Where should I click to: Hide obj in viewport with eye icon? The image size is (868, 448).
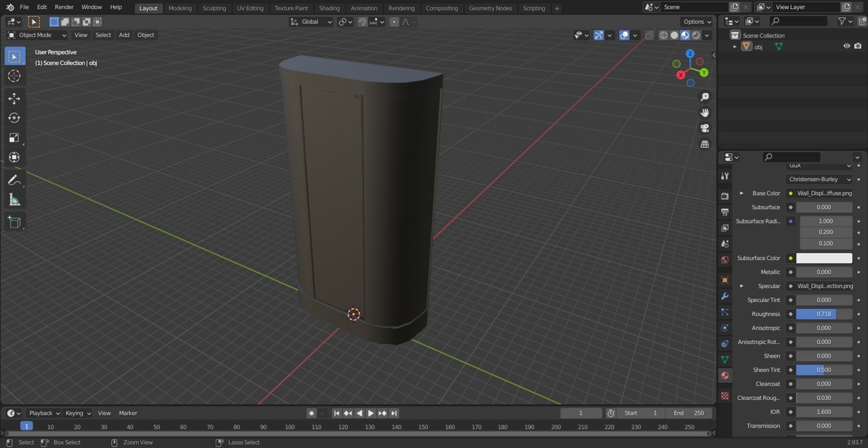846,46
